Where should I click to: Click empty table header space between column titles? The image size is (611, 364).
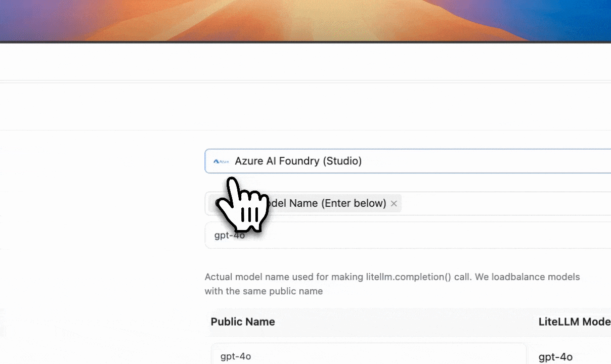point(405,322)
